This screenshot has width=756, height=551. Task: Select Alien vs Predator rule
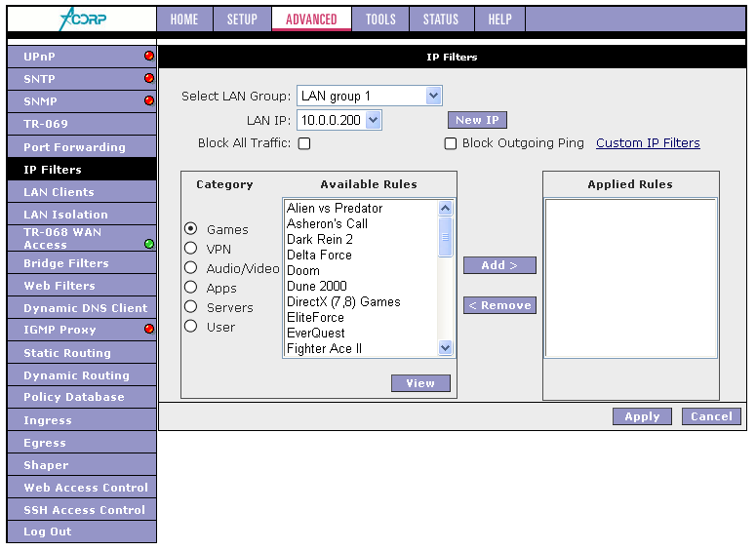361,208
